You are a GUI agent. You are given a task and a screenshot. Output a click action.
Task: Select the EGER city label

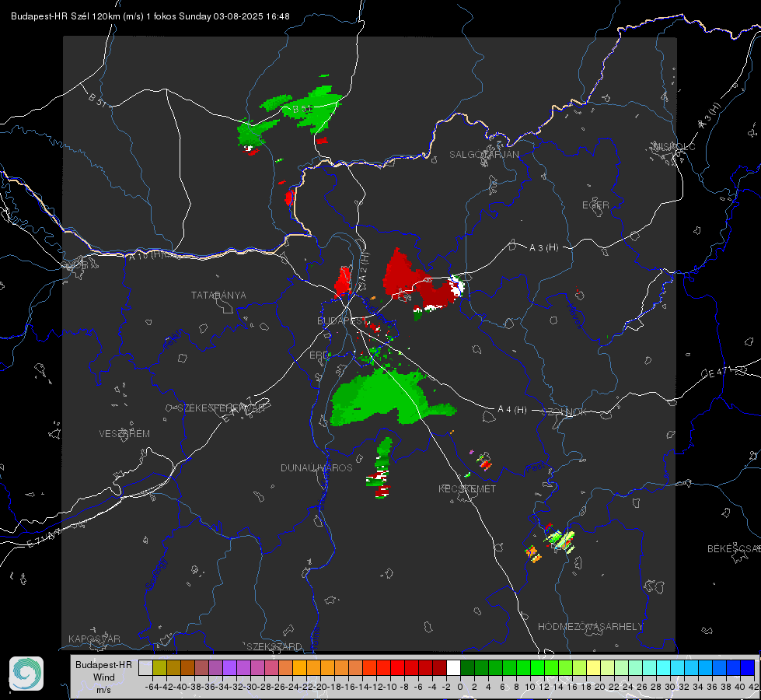pos(595,205)
